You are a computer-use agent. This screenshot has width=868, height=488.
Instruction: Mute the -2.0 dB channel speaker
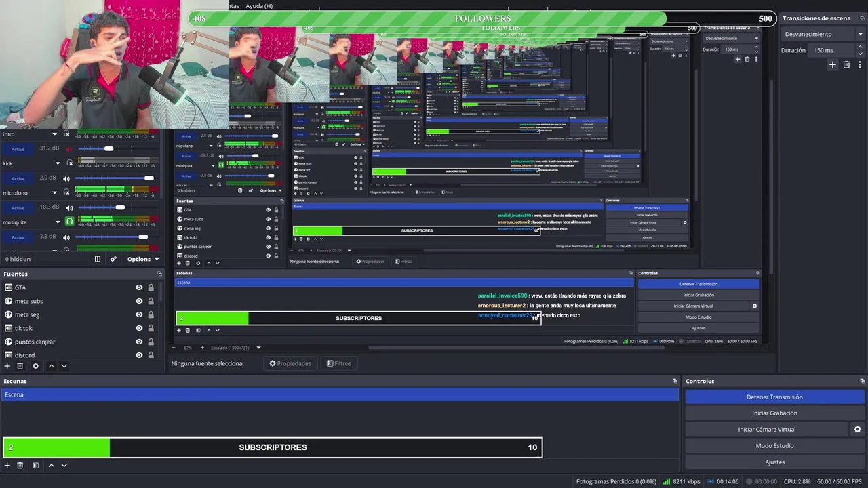click(x=66, y=178)
